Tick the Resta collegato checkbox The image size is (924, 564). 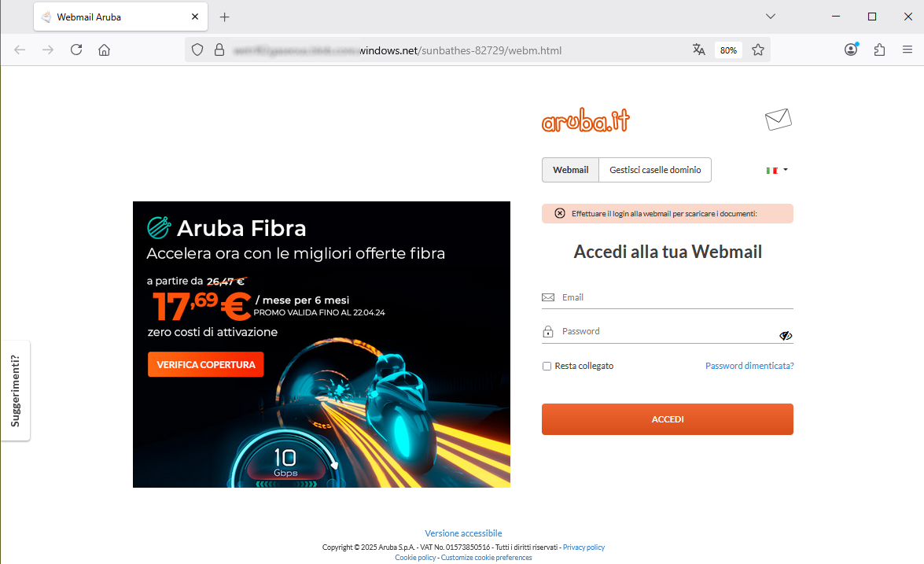coord(547,366)
